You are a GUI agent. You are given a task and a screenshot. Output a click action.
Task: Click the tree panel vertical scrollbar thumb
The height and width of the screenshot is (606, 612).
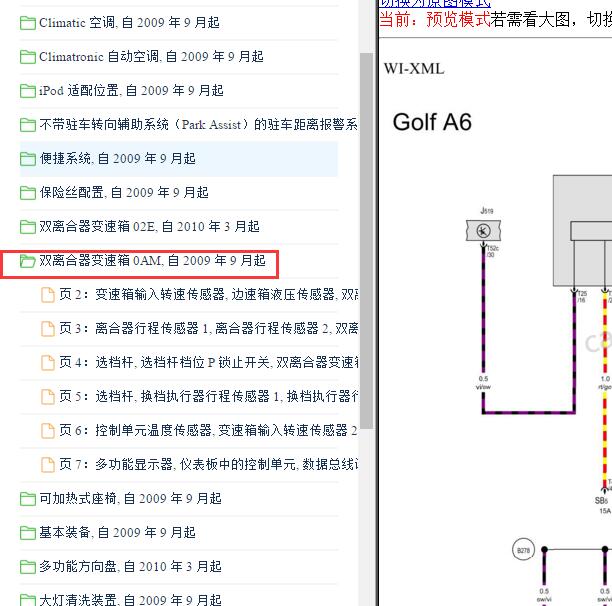coord(366,241)
